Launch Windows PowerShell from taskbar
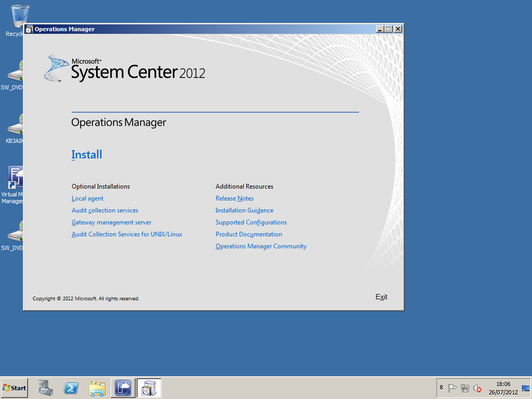 [71, 388]
